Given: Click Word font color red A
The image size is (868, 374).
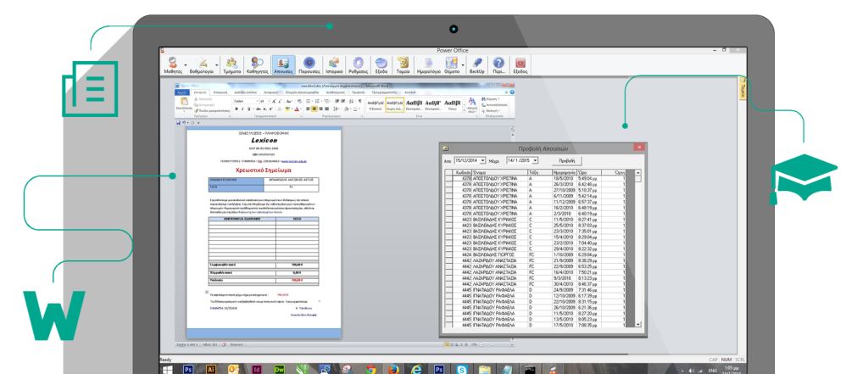Looking at the screenshot, I should coord(297,109).
